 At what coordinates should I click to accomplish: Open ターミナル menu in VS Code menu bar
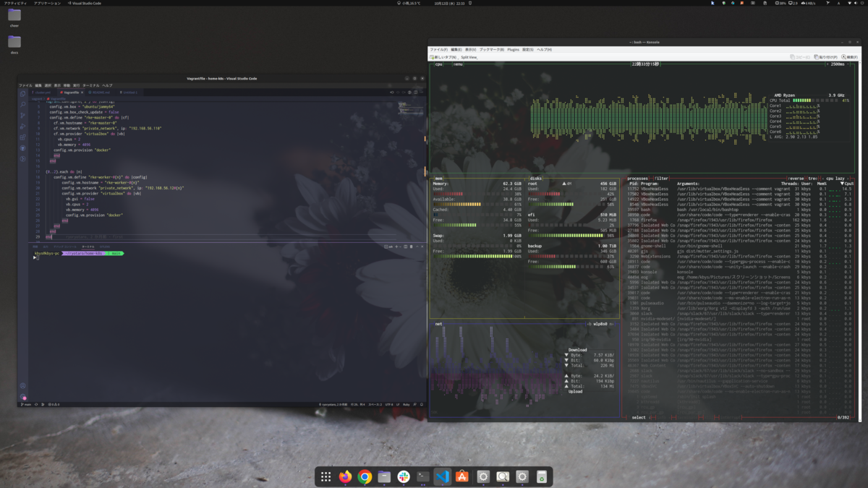point(91,85)
